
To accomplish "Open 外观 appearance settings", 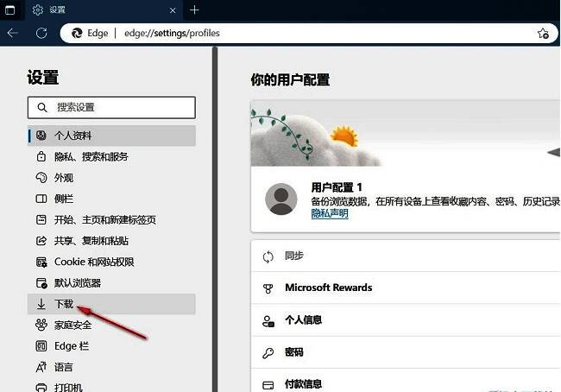I will pyautogui.click(x=64, y=178).
